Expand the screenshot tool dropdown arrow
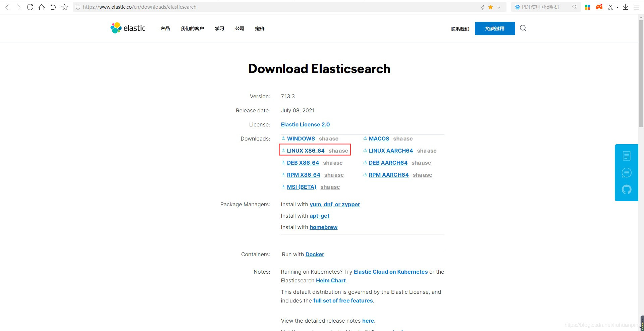 coord(618,7)
